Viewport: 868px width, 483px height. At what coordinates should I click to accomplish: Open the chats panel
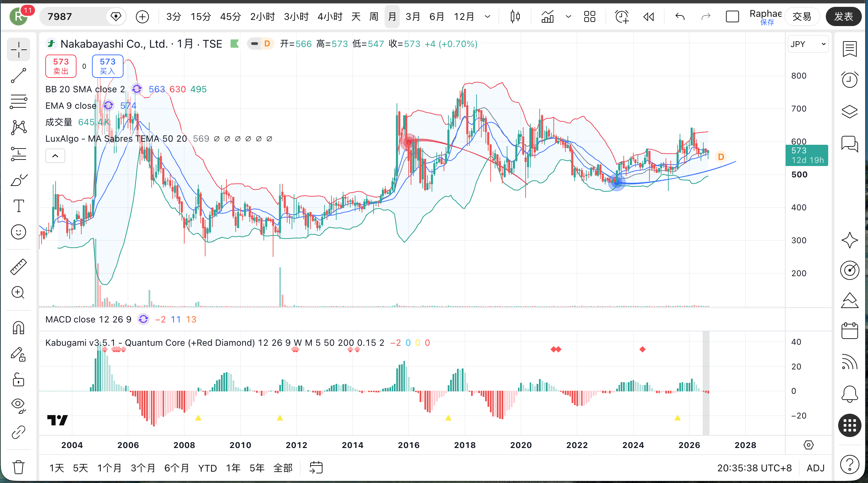(x=849, y=143)
